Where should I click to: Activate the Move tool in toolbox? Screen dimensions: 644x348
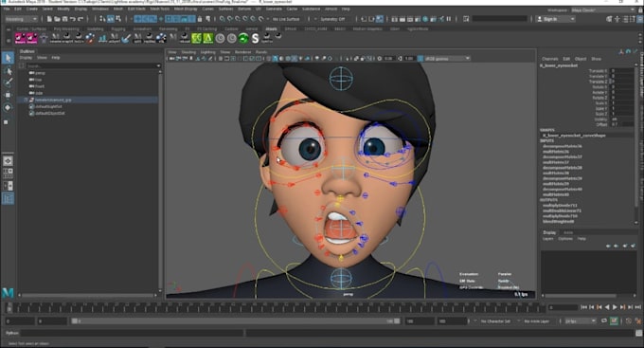coord(8,95)
